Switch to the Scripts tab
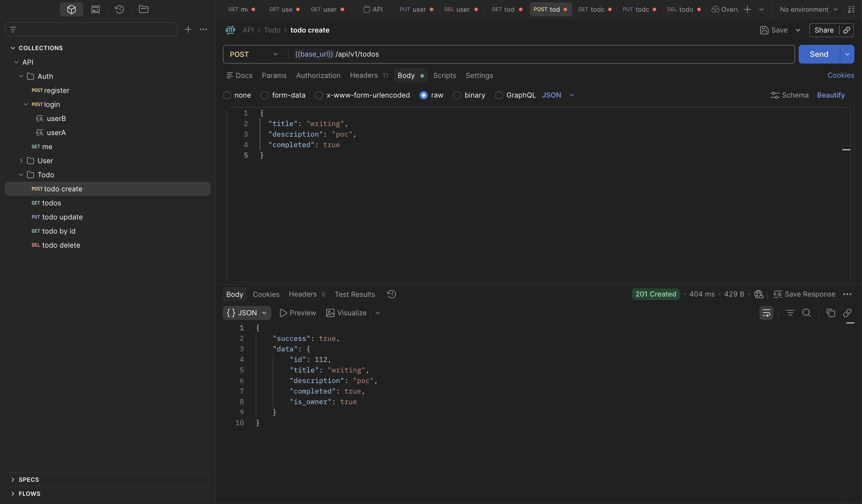The height and width of the screenshot is (504, 862). [444, 75]
